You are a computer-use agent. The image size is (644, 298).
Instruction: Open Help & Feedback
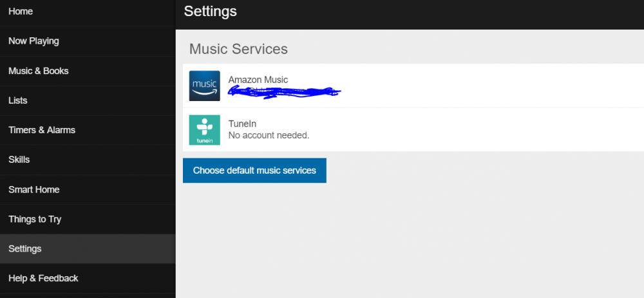(x=43, y=279)
